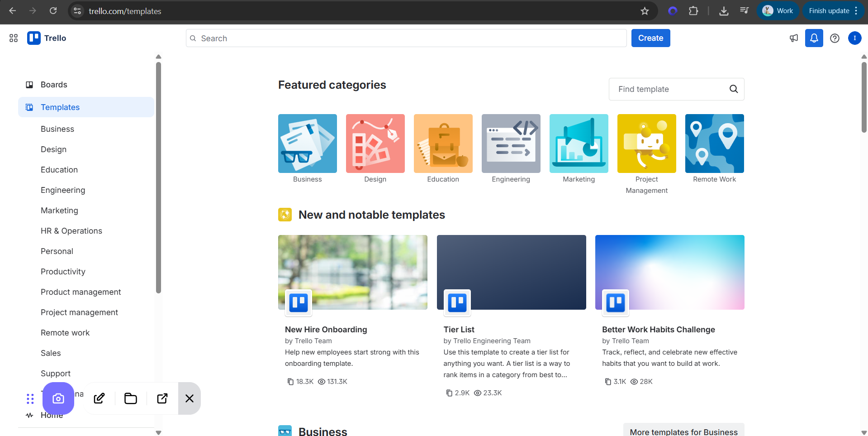
Task: Open the media control icon in browser toolbar
Action: click(744, 11)
